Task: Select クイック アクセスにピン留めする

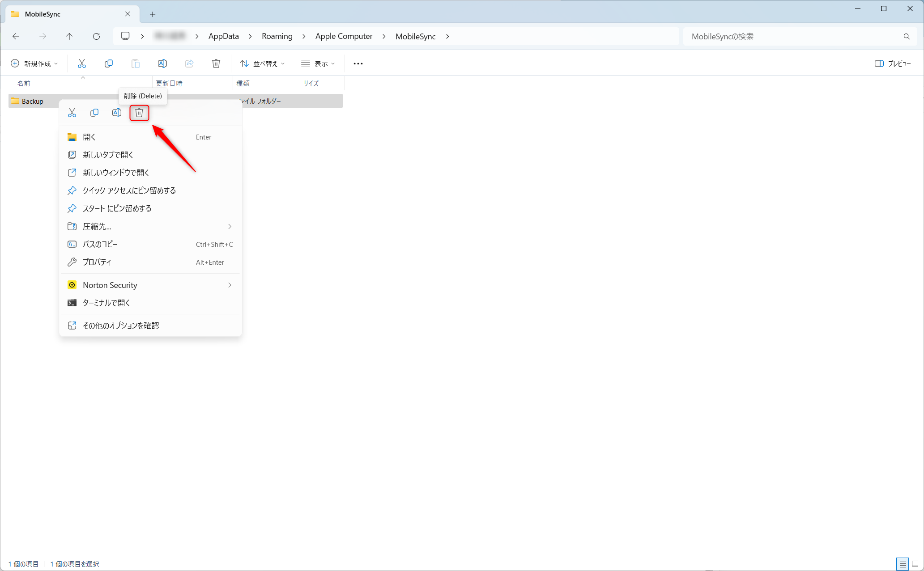Action: pos(150,191)
